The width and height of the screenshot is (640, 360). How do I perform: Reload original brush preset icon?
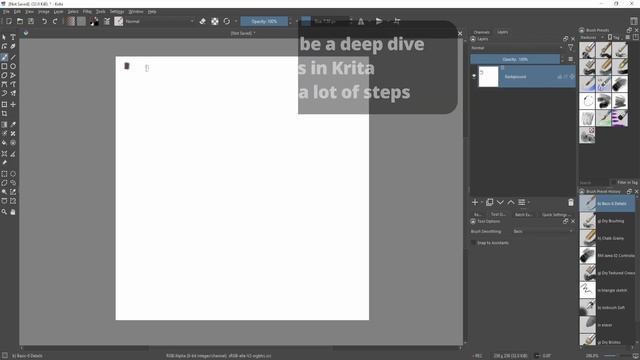tap(227, 21)
